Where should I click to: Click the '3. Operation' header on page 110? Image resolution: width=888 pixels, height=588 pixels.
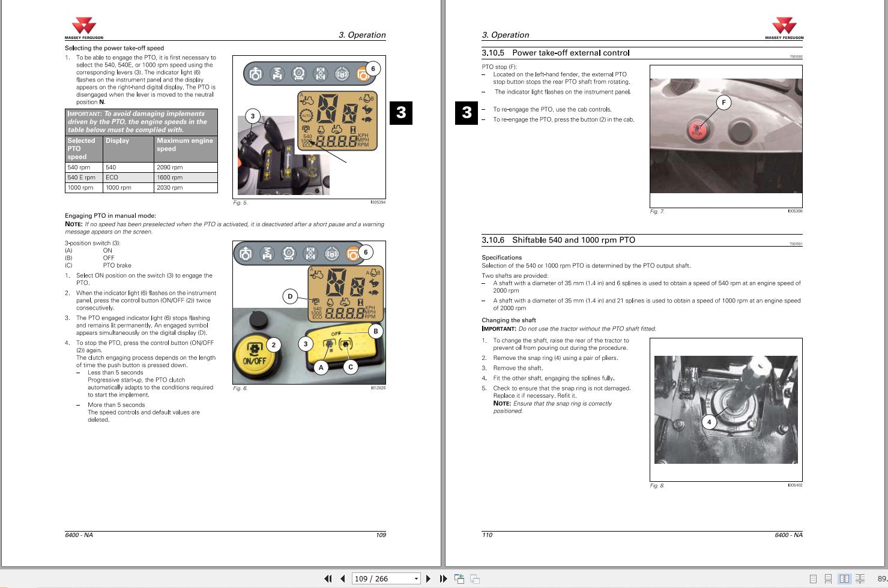[x=506, y=35]
